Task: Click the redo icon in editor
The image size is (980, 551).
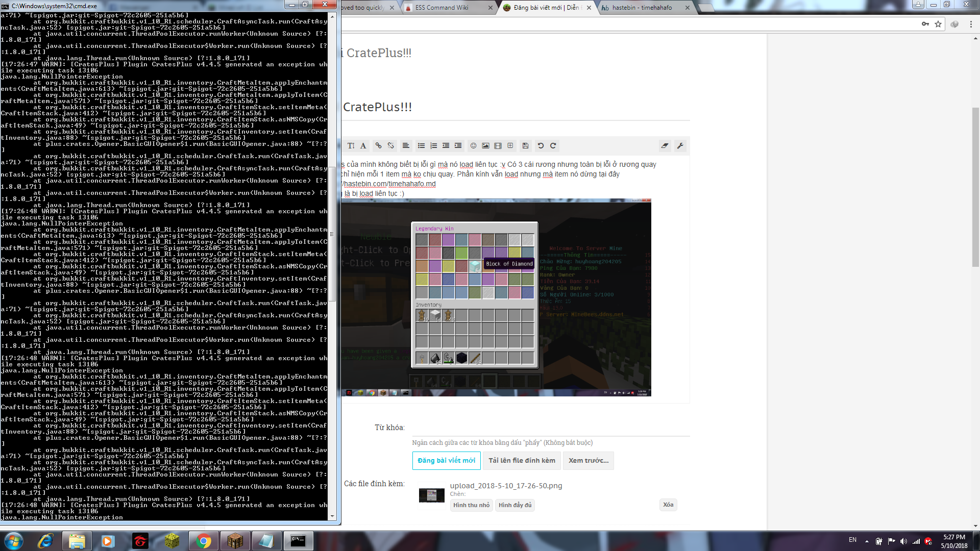Action: (553, 146)
